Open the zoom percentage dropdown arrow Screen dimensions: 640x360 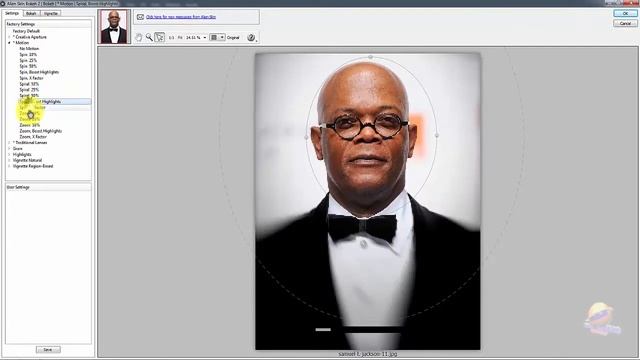coord(204,38)
